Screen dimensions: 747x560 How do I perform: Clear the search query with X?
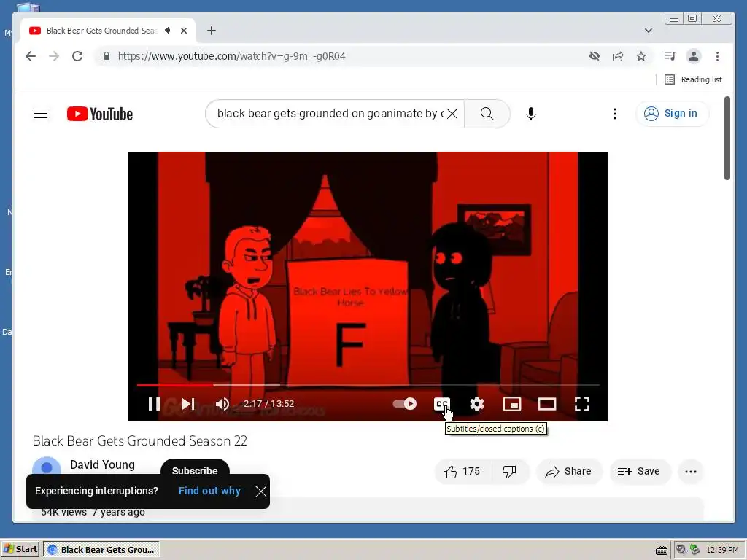pyautogui.click(x=452, y=113)
